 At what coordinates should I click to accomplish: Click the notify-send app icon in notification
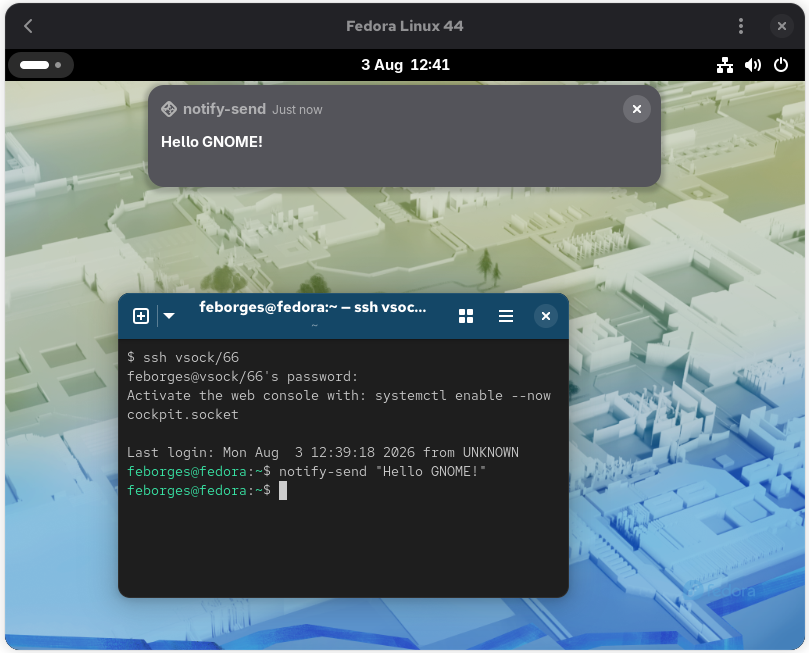(169, 109)
